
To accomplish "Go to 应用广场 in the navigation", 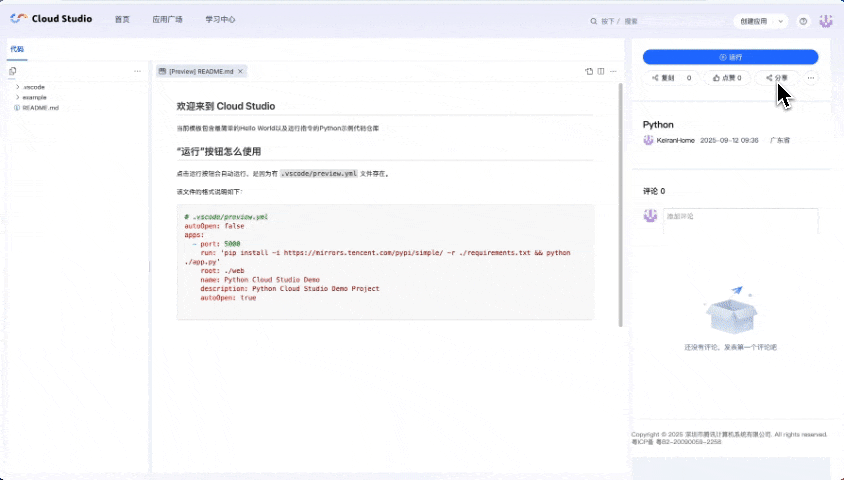I will [x=167, y=19].
